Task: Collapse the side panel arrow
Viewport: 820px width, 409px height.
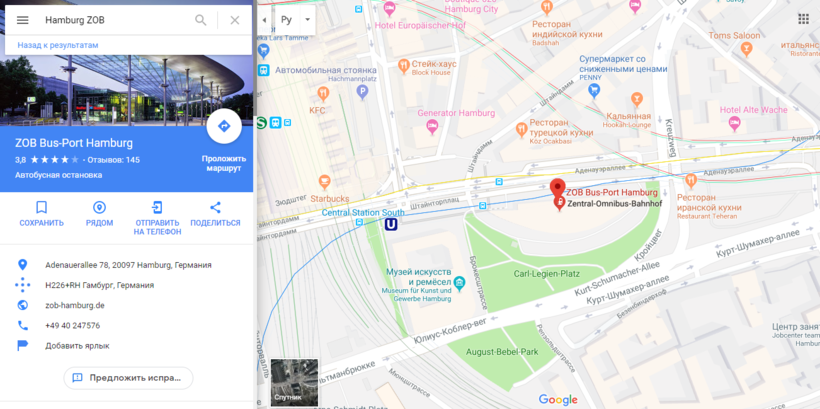Action: [x=264, y=20]
